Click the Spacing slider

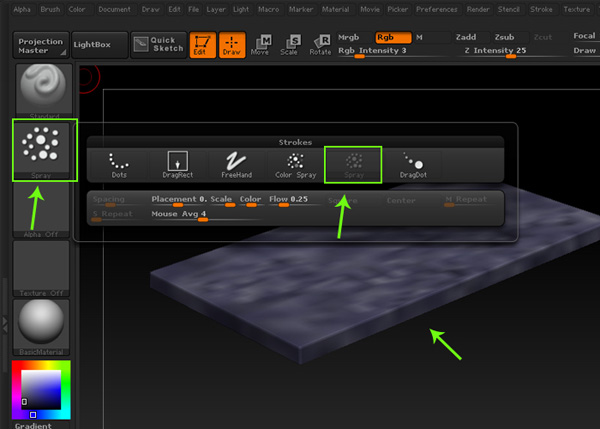point(119,201)
